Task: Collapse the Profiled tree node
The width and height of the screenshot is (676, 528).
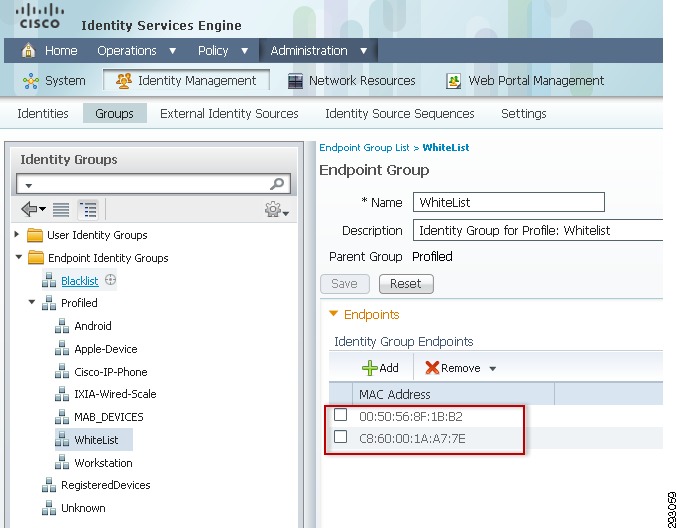Action: pyautogui.click(x=31, y=302)
